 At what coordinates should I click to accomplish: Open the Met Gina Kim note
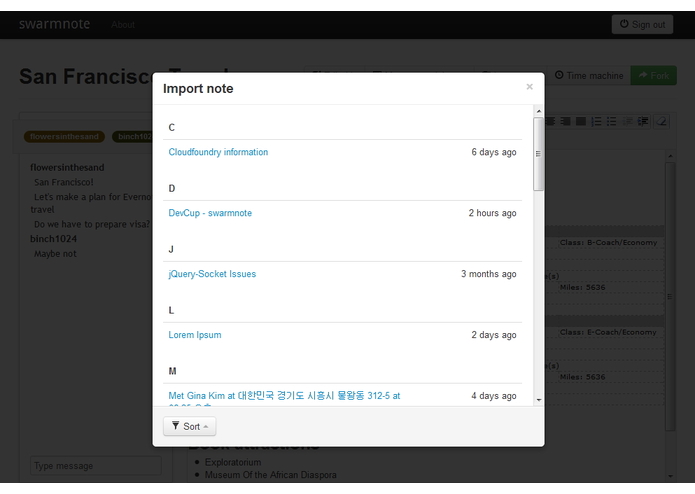[284, 396]
